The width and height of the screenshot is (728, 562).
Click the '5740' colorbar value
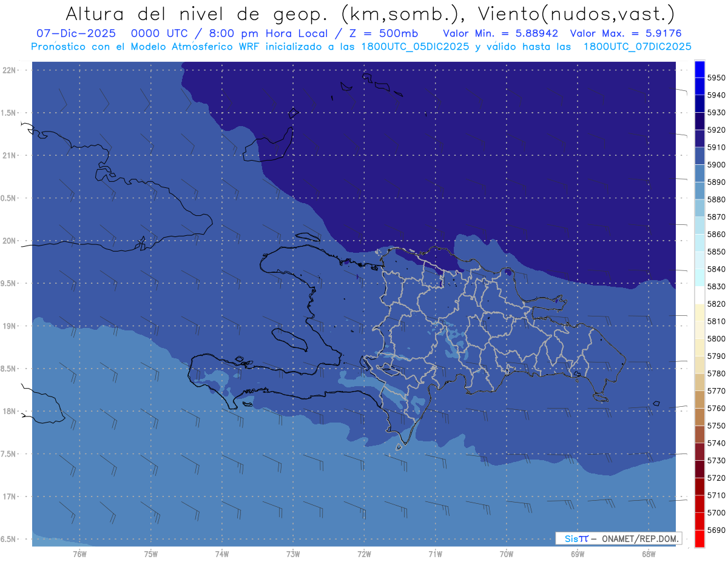[716, 443]
